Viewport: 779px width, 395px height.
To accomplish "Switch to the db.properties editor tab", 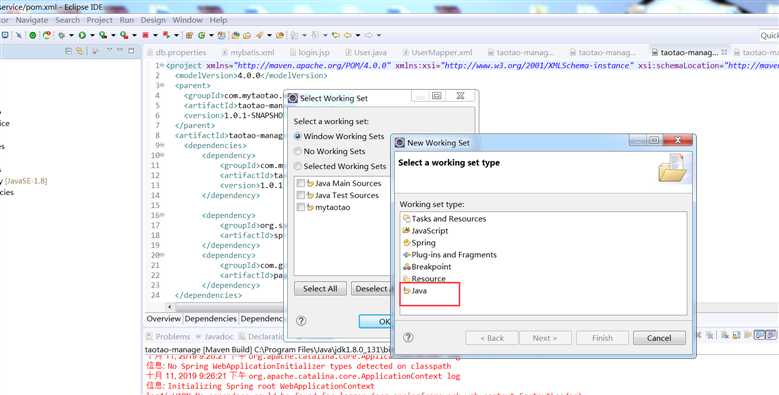I will coord(176,52).
